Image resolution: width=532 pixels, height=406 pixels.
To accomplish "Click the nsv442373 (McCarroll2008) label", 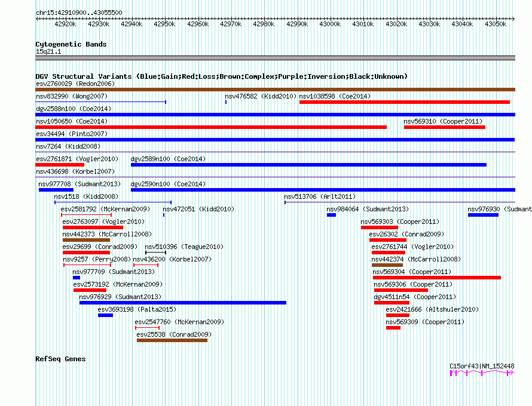I will click(107, 234).
